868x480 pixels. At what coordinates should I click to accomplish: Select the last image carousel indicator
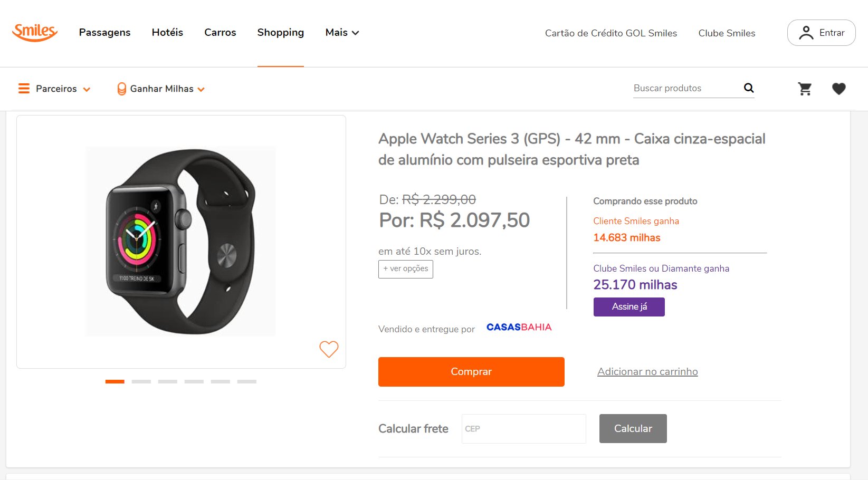(x=247, y=381)
